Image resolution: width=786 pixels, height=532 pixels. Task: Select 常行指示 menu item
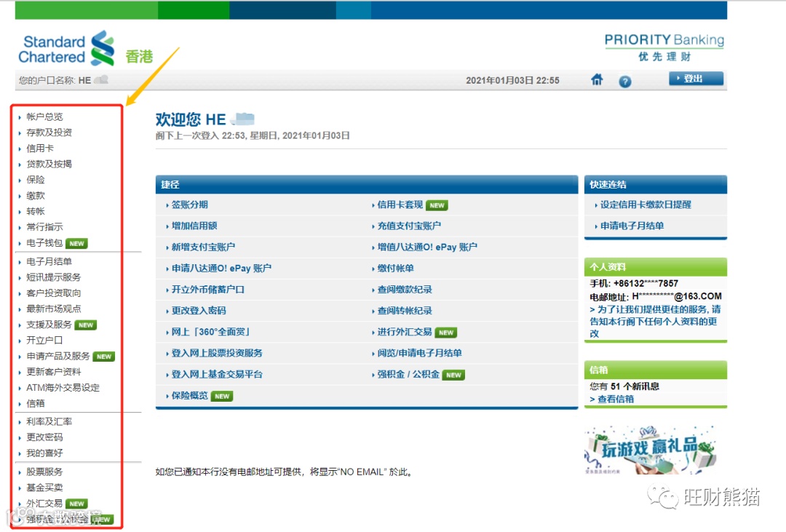tap(44, 226)
